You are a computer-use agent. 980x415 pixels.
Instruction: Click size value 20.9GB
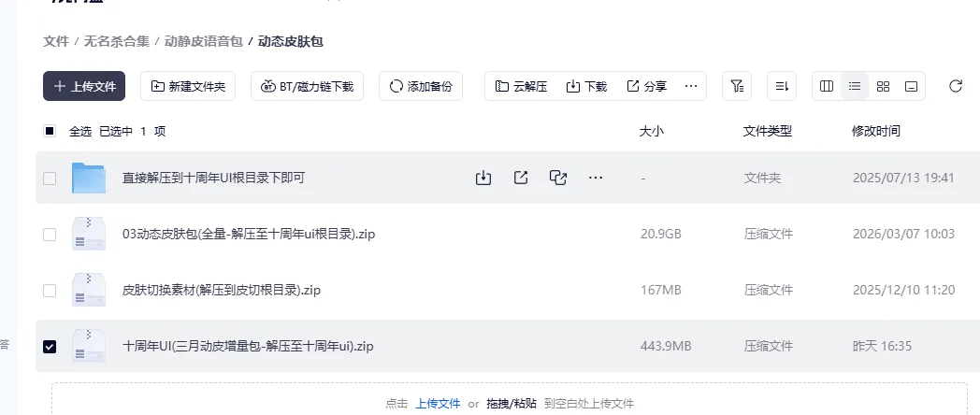click(660, 235)
